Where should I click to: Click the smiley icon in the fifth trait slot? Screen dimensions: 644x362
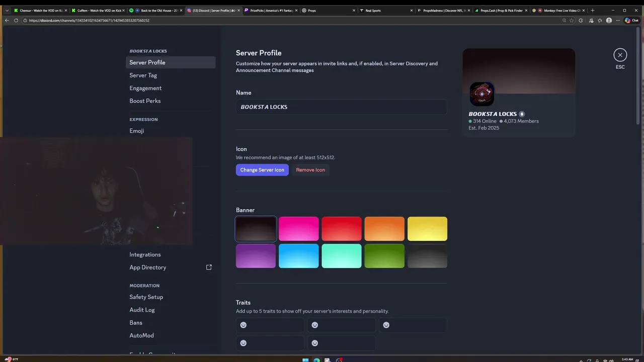tap(315, 343)
